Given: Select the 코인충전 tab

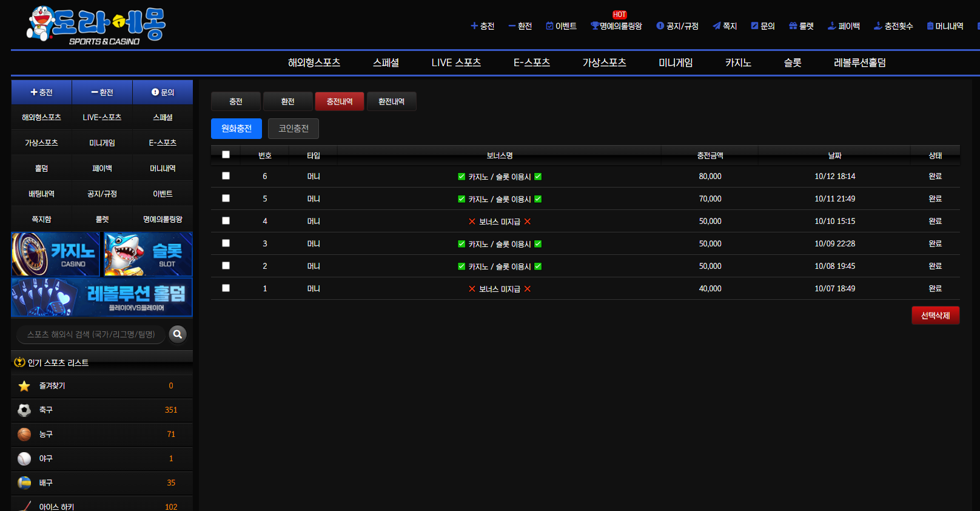Looking at the screenshot, I should tap(294, 129).
